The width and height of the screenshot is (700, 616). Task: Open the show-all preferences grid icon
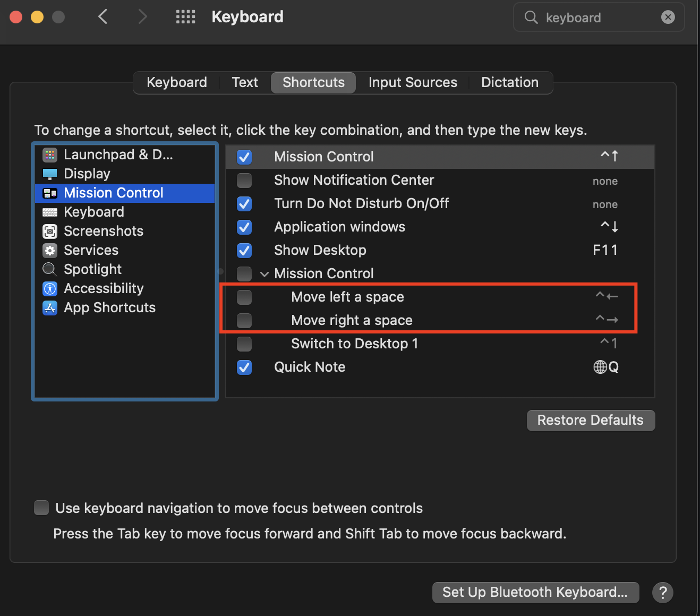click(185, 17)
